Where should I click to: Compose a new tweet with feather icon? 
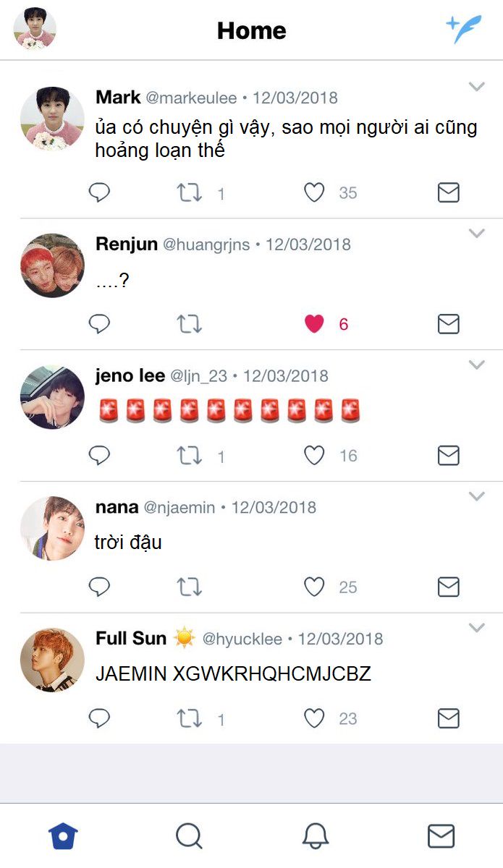point(463,29)
